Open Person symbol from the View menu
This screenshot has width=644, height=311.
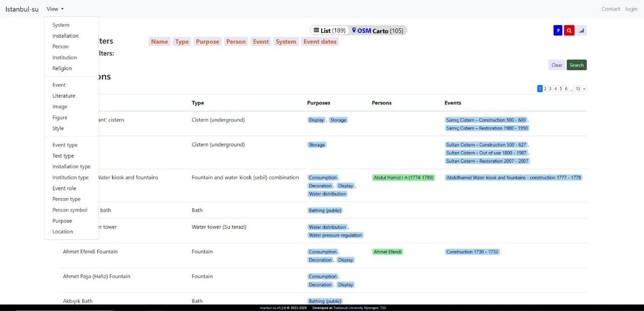[70, 210]
